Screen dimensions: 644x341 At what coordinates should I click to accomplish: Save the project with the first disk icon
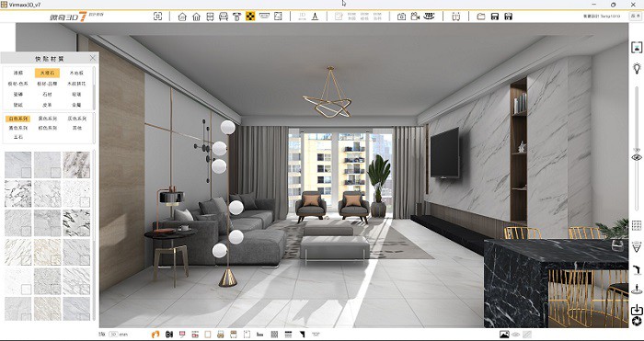(495, 17)
